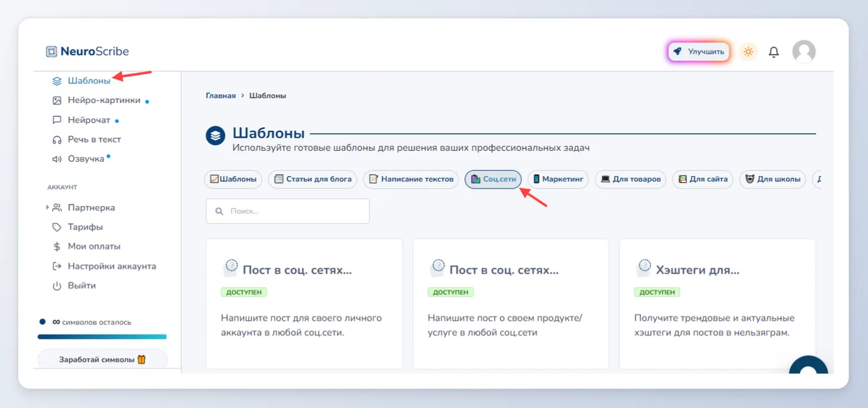Open the user avatar profile menu
This screenshot has width=868, height=408.
pyautogui.click(x=804, y=51)
